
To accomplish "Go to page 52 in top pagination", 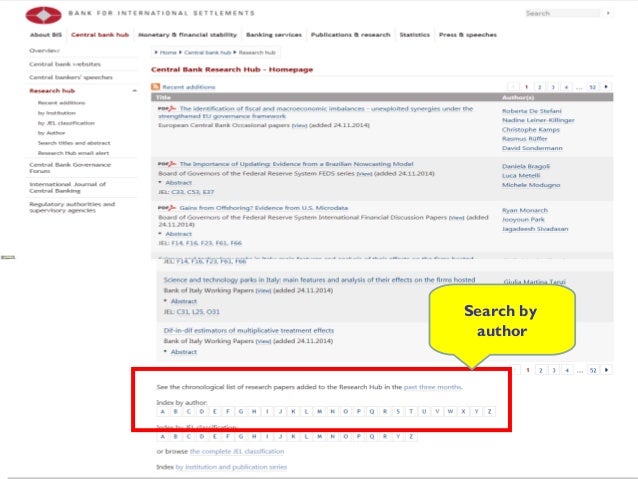I will (592, 87).
